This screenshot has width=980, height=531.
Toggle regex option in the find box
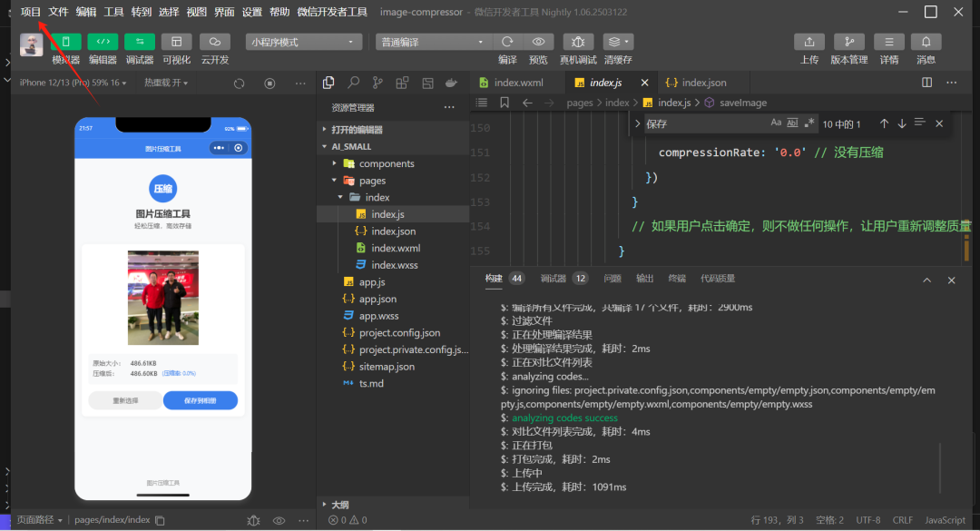click(x=809, y=123)
